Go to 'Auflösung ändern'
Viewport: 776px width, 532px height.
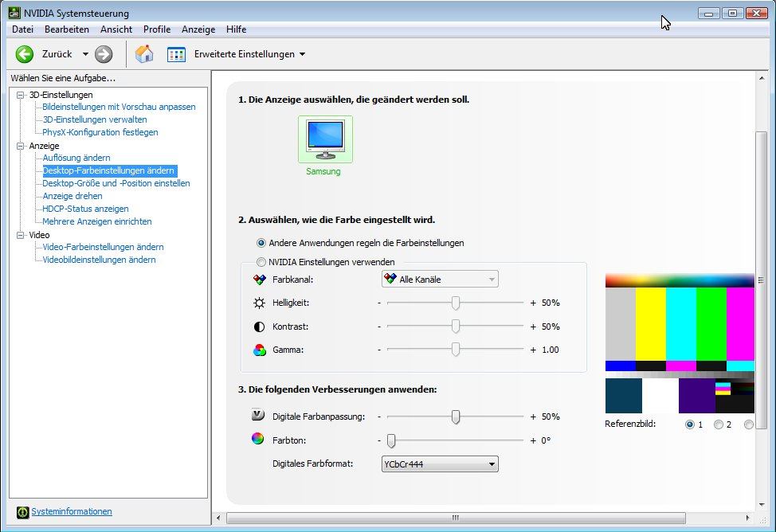tap(76, 158)
